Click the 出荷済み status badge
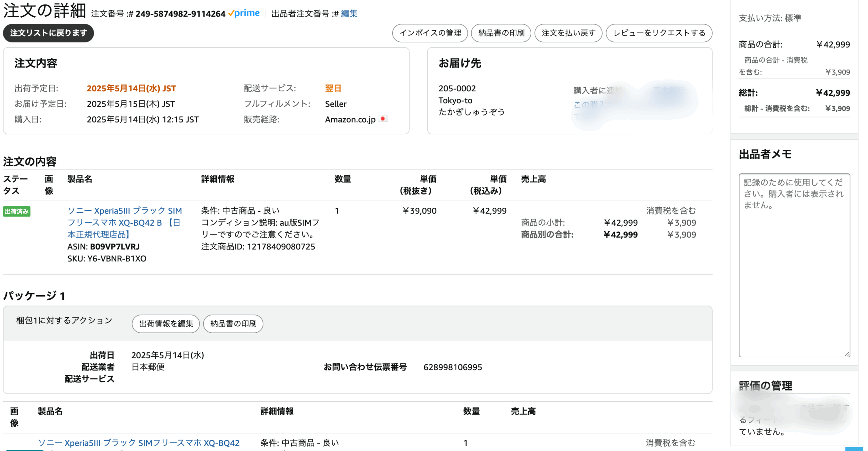This screenshot has height=451, width=868. [17, 211]
